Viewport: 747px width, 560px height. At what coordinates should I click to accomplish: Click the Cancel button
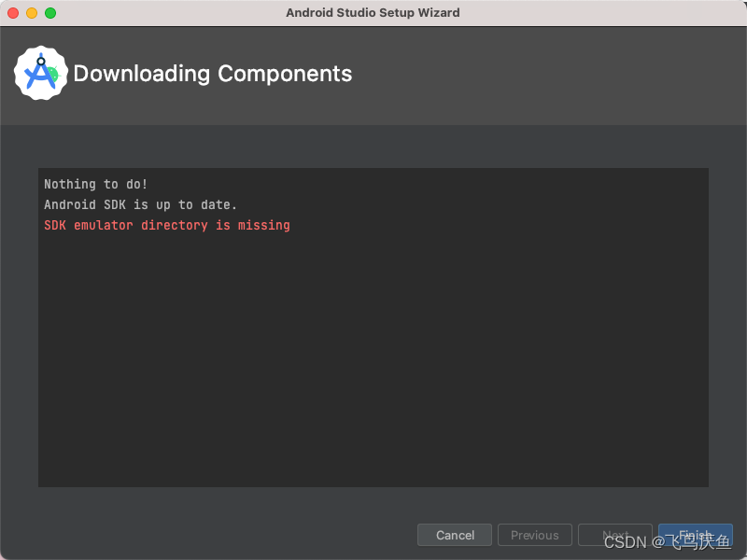pyautogui.click(x=455, y=535)
